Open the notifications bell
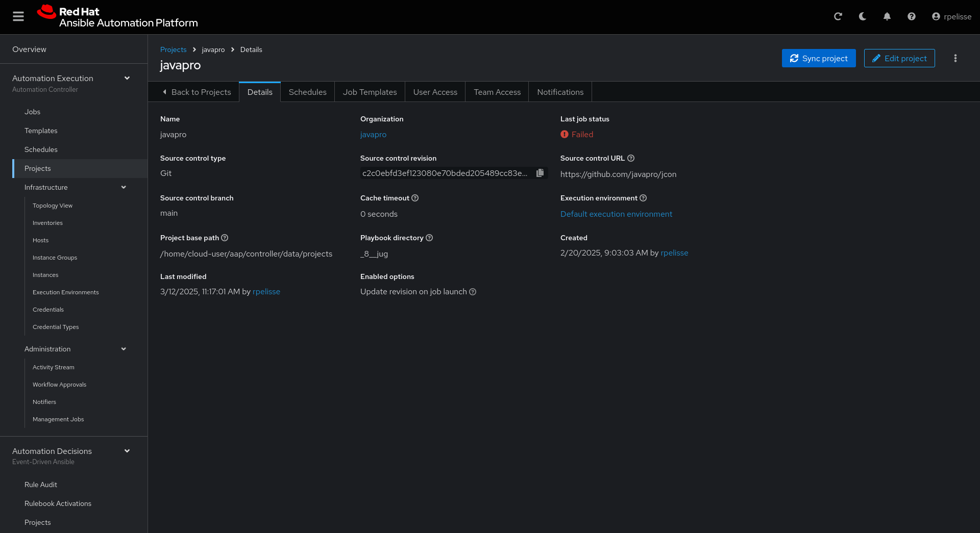Screen dimensions: 980x533 pos(887,16)
